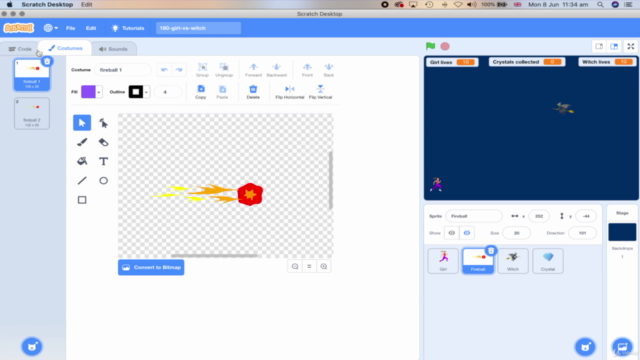Image resolution: width=640 pixels, height=360 pixels.
Task: Select the Circle tool
Action: 103,180
